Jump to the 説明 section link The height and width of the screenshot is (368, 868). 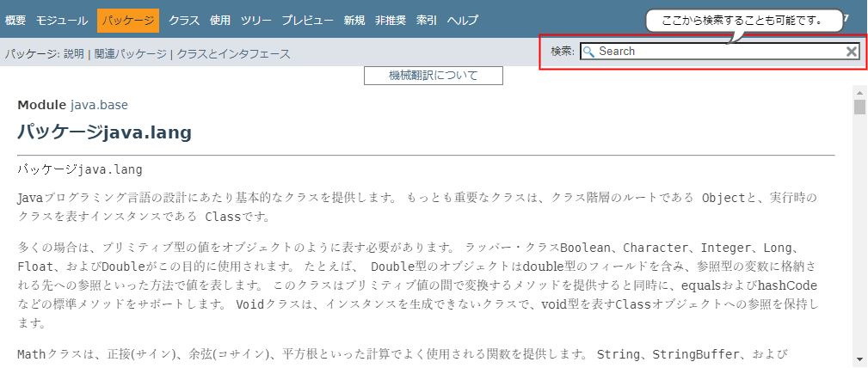(74, 53)
